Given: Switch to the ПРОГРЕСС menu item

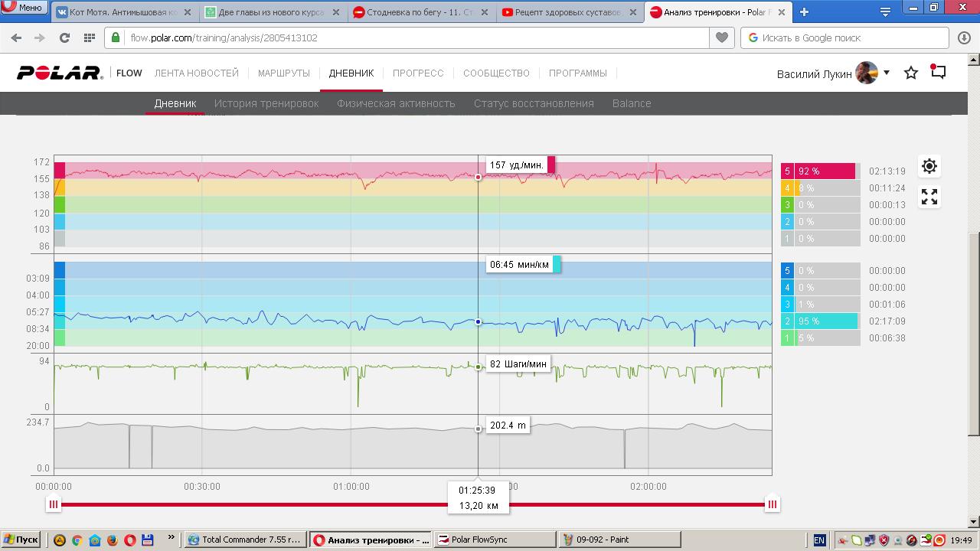Looking at the screenshot, I should (x=418, y=73).
